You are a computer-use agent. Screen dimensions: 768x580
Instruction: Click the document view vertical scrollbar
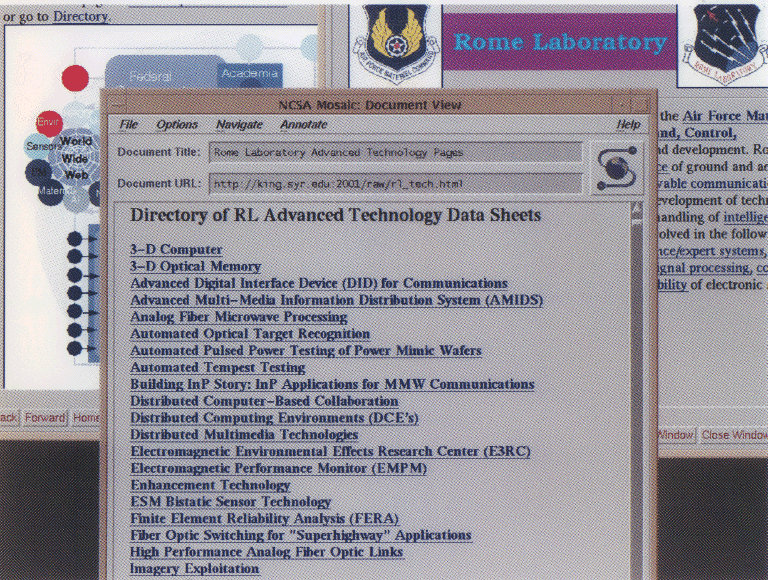(x=637, y=392)
